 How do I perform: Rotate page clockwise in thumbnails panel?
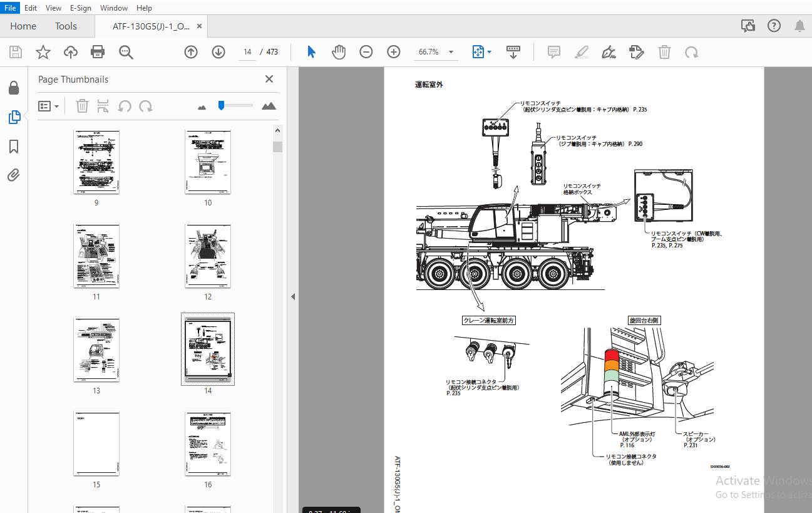coord(146,106)
